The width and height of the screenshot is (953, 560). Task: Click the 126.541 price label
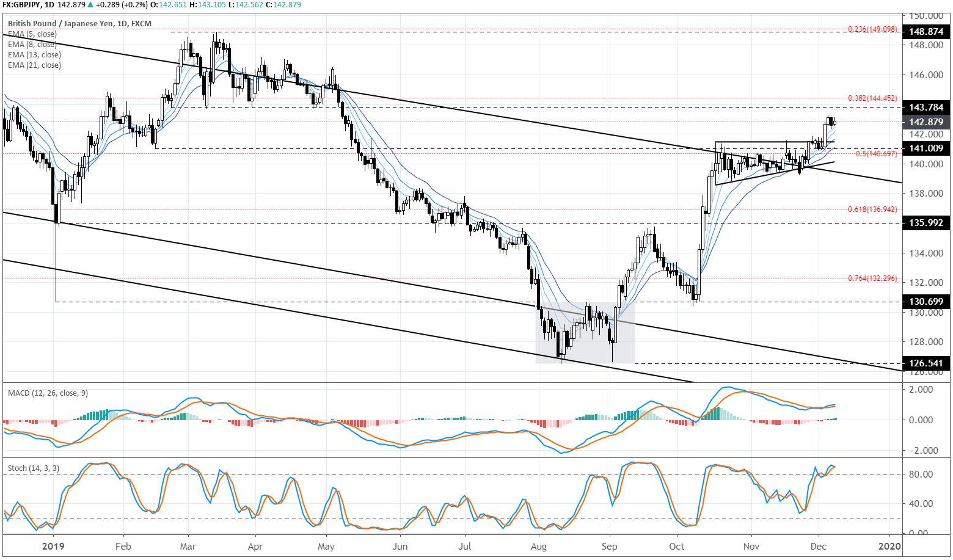(926, 363)
